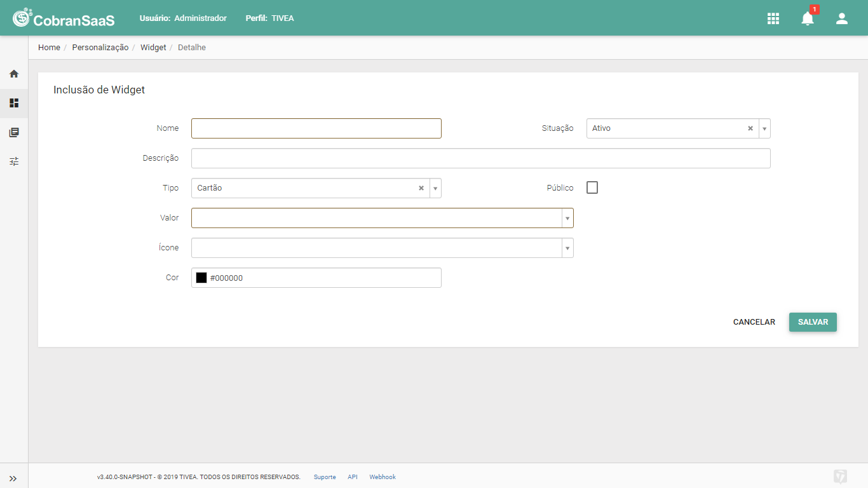Viewport: 868px width, 488px height.
Task: Click the Usuário: Administrador text
Action: [x=183, y=18]
